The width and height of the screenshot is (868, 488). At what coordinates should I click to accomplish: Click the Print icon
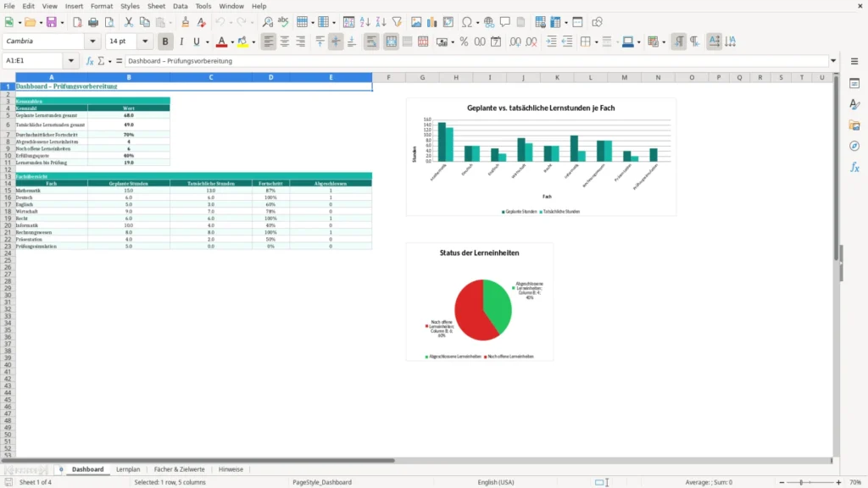point(93,22)
